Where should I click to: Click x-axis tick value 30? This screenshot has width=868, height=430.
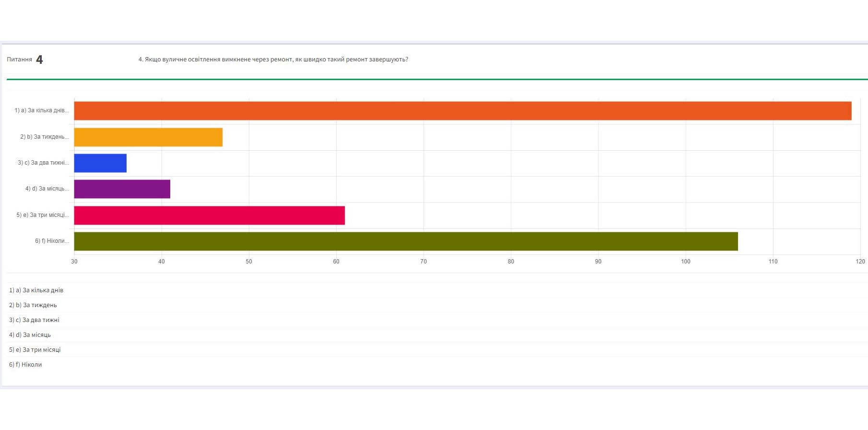point(74,262)
